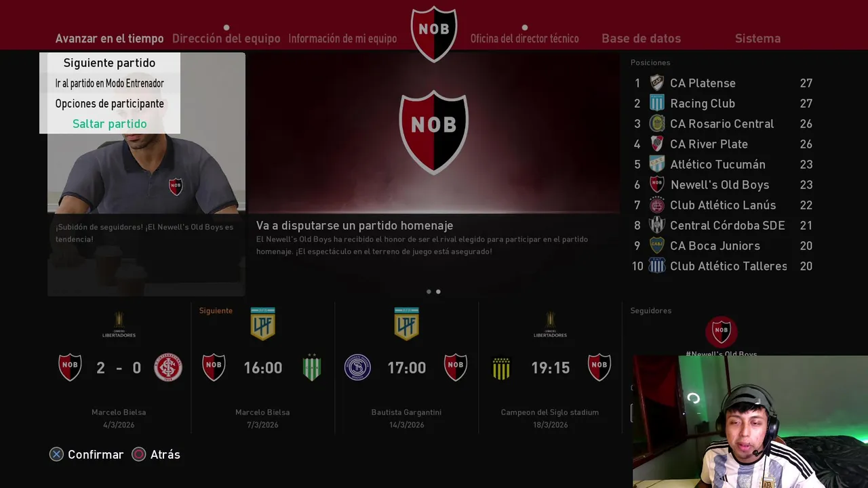Switch to Base de datos tab

(641, 38)
